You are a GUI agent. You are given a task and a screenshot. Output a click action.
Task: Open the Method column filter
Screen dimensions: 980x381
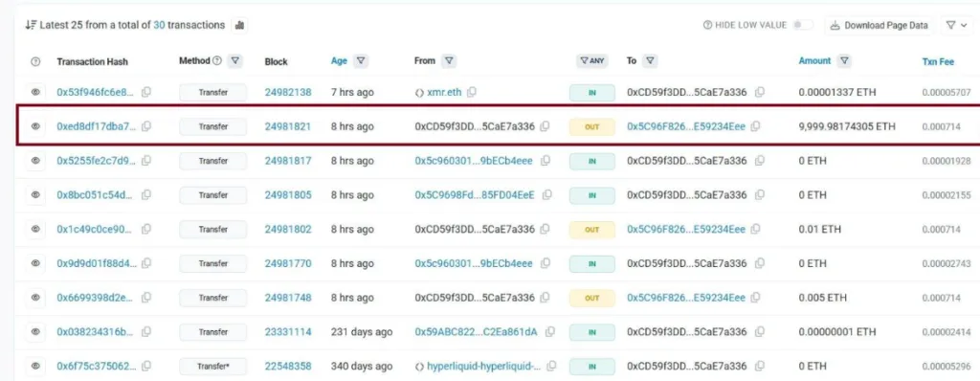pos(235,60)
